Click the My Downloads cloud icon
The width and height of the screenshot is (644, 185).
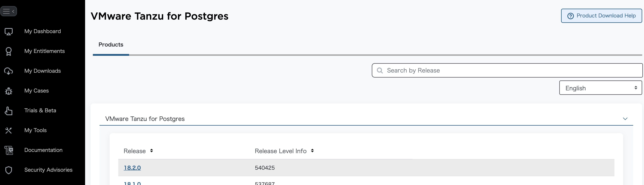tap(8, 71)
